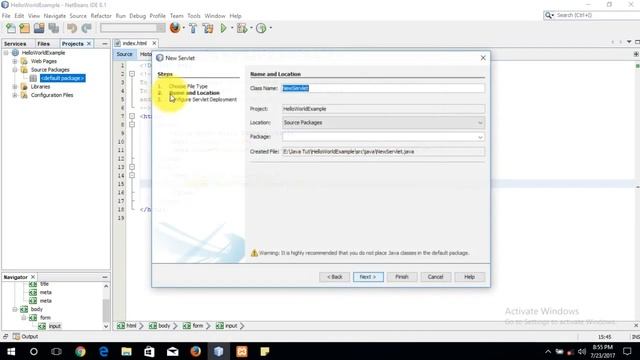Click the Navigator scrollbar down arrow

[x=106, y=326]
